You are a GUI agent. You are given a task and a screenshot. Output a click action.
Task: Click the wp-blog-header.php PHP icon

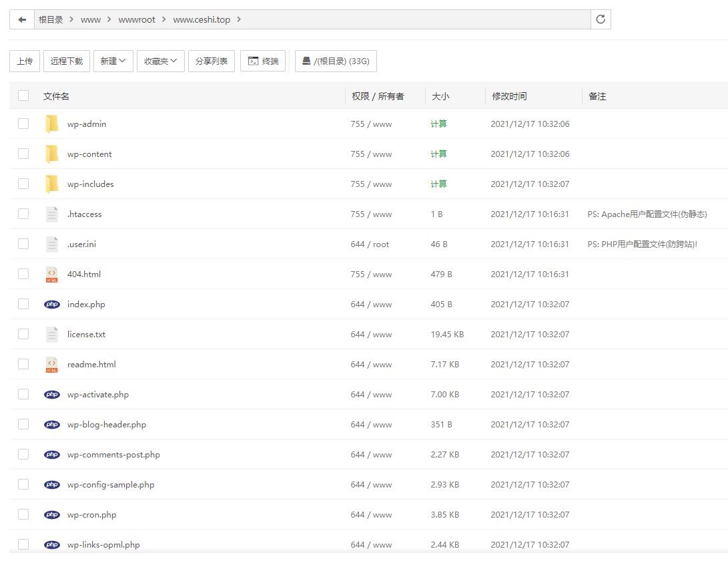tap(52, 425)
